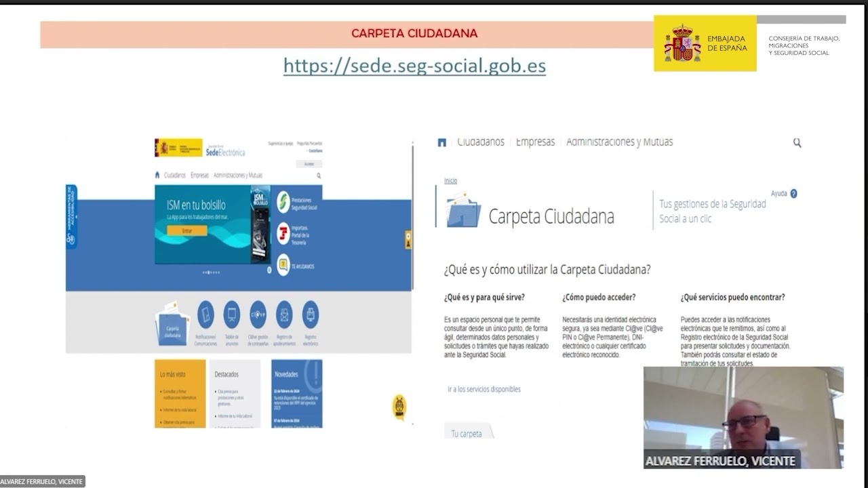
Task: Click Vicente Alvarez Ferruelo webcam thumbnail
Action: pyautogui.click(x=743, y=418)
